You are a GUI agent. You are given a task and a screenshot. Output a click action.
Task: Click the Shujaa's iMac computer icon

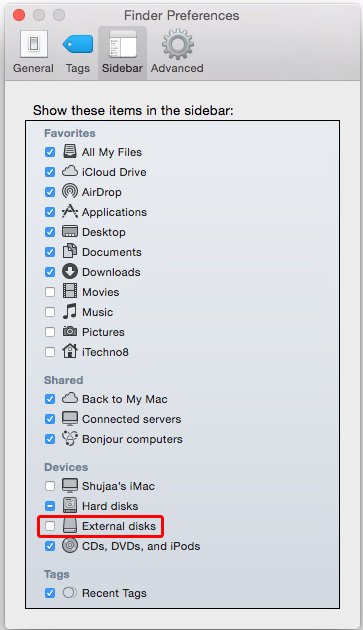[x=70, y=486]
